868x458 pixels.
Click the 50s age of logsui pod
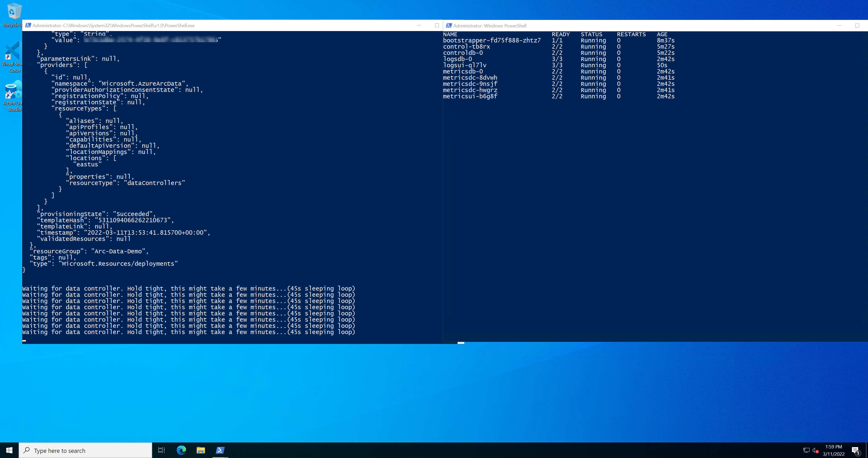662,65
